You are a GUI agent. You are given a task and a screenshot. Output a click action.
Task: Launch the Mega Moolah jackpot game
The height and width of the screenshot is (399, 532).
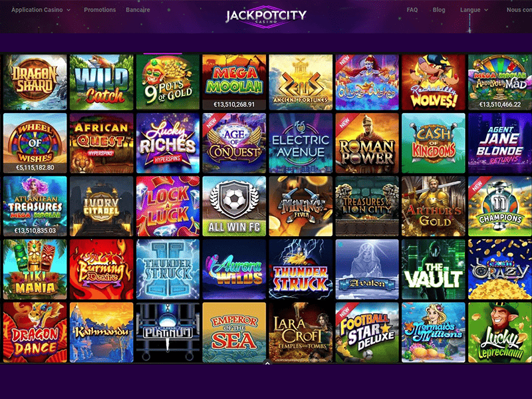pos(234,82)
